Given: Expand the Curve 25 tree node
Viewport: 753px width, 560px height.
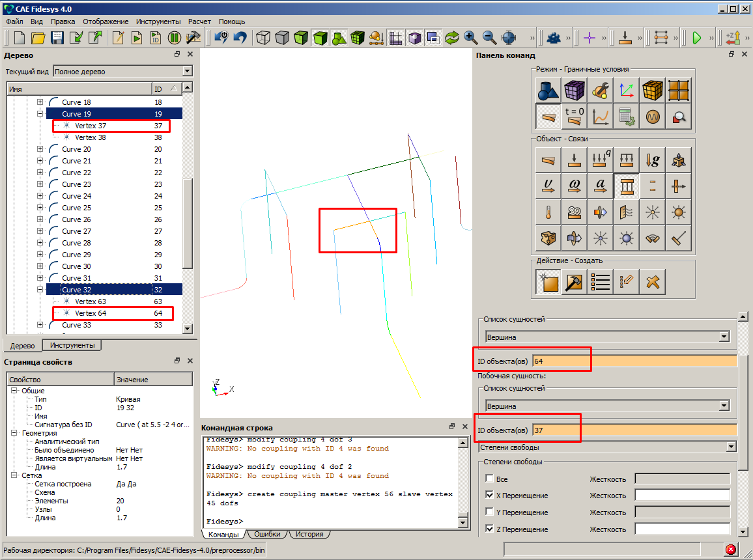Looking at the screenshot, I should [x=40, y=208].
